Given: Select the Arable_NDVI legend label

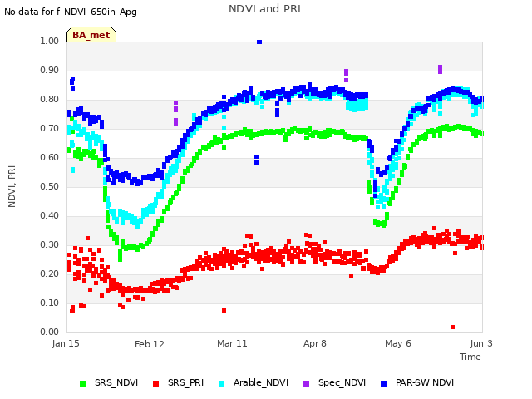Looking at the screenshot, I should click(261, 382).
